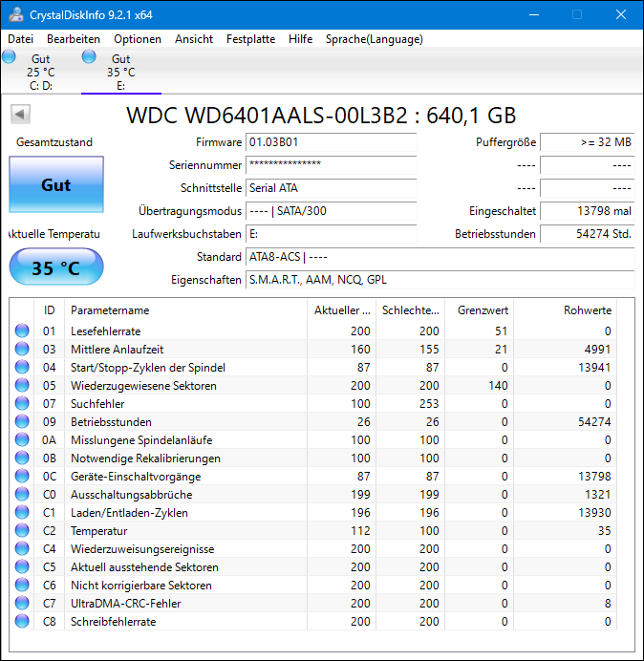The image size is (644, 661).
Task: Select the C: D: disk tab
Action: [40, 72]
